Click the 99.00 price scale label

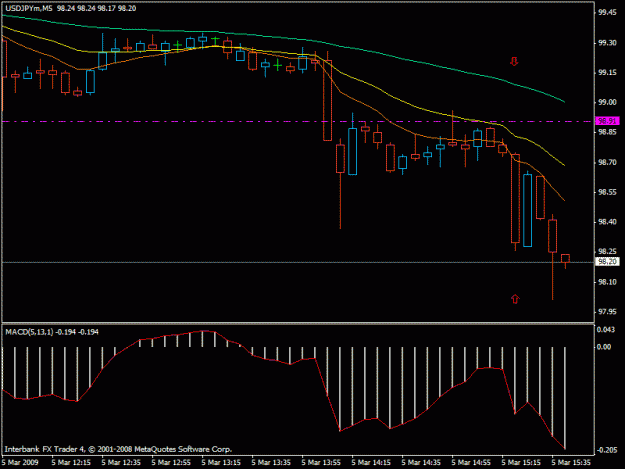click(607, 102)
